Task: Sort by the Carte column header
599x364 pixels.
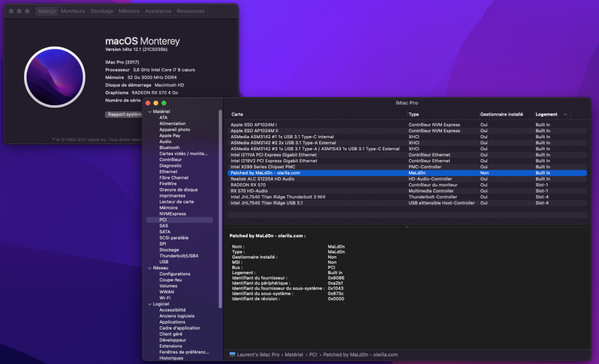Action: coord(237,114)
